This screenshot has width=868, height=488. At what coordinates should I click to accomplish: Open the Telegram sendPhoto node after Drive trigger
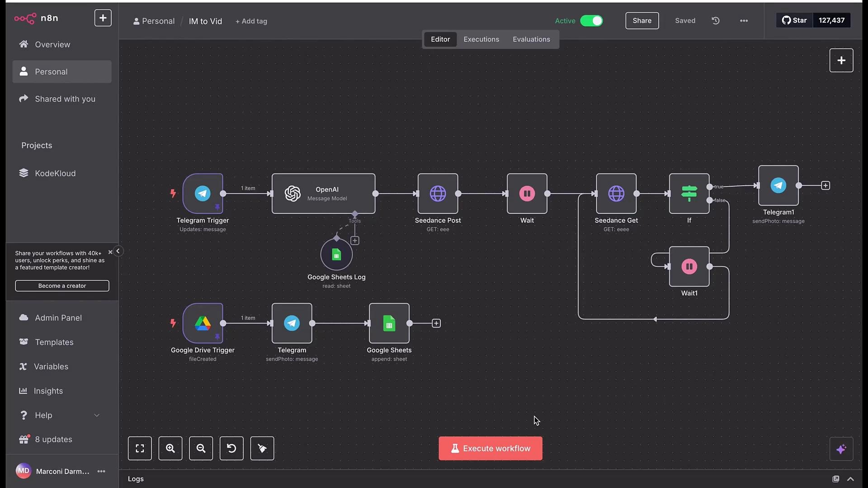pyautogui.click(x=292, y=323)
